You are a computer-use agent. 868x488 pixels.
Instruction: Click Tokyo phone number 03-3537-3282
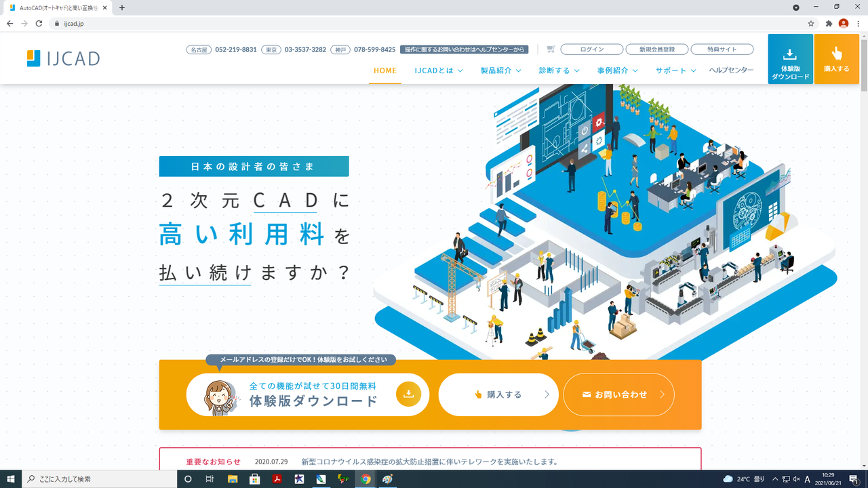coord(305,49)
